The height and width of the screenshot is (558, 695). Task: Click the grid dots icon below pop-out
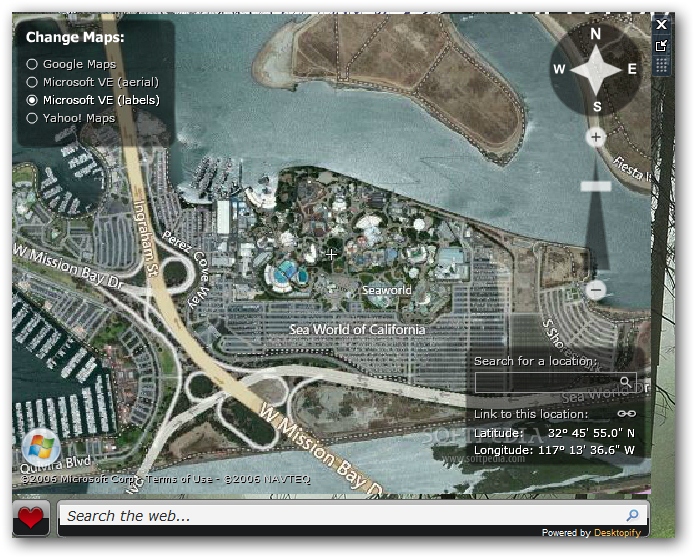click(661, 66)
